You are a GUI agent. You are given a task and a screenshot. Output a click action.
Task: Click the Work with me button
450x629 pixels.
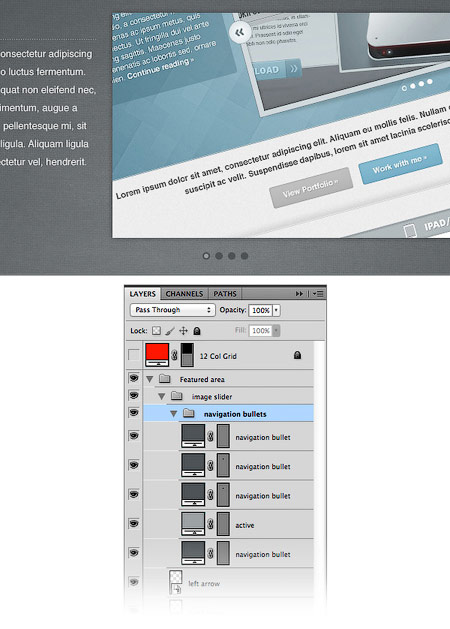click(401, 164)
